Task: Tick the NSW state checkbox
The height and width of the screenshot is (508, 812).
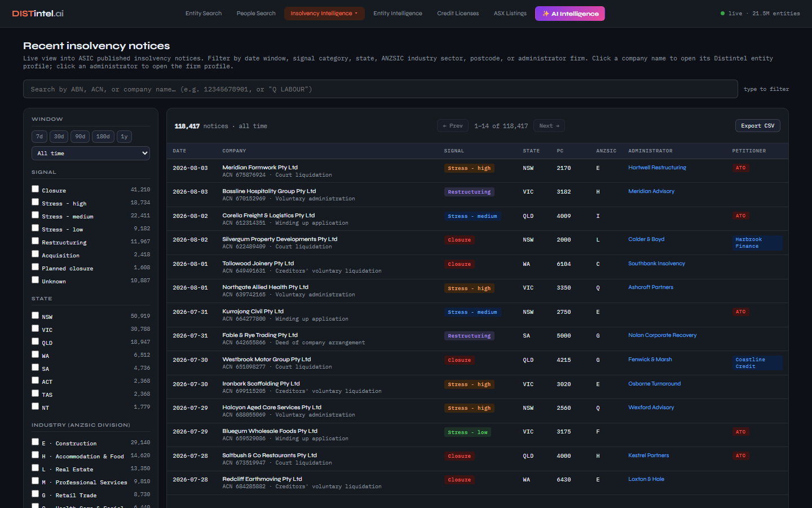Action: (x=36, y=316)
